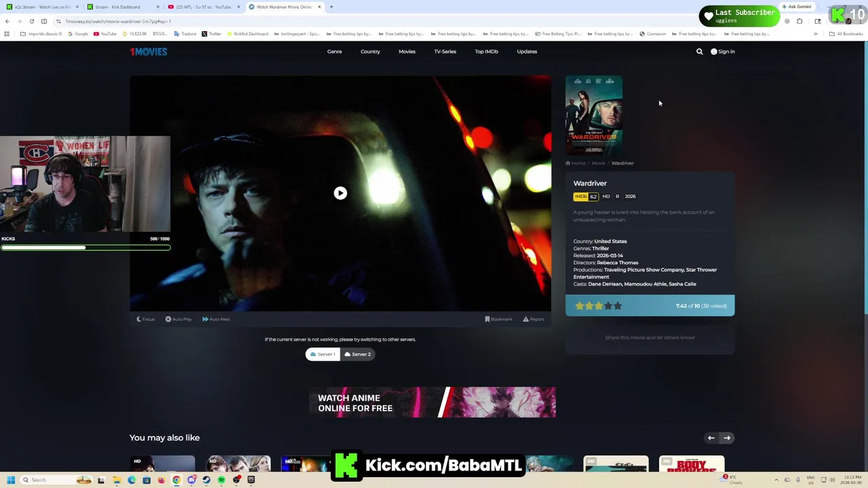Open the Twitter bookmark
Screen dimensions: 868x488
pyautogui.click(x=212, y=34)
